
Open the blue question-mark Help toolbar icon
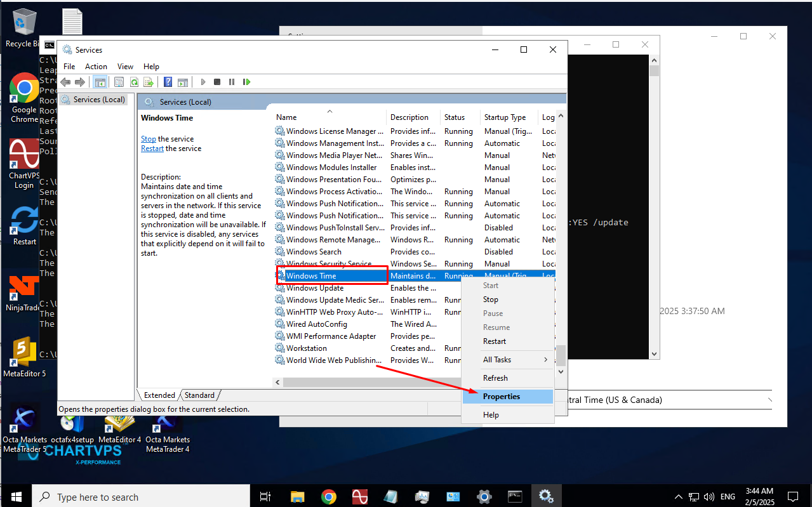click(168, 82)
